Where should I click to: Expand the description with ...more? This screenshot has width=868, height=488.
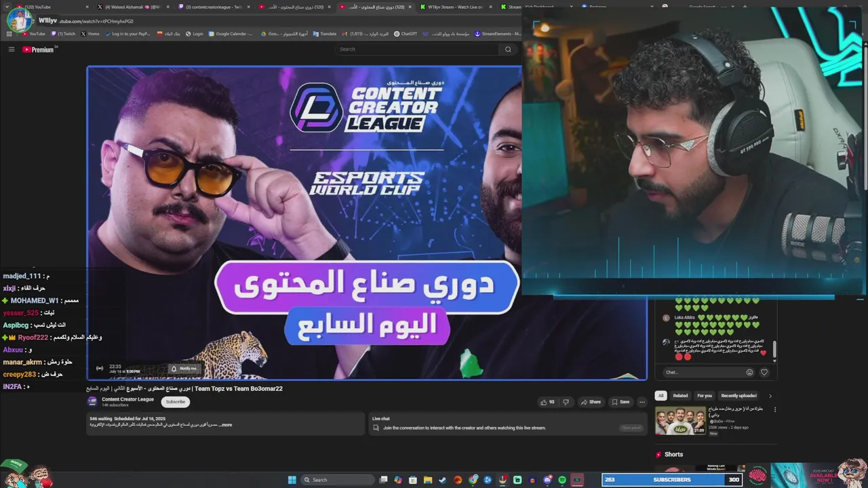pyautogui.click(x=225, y=425)
